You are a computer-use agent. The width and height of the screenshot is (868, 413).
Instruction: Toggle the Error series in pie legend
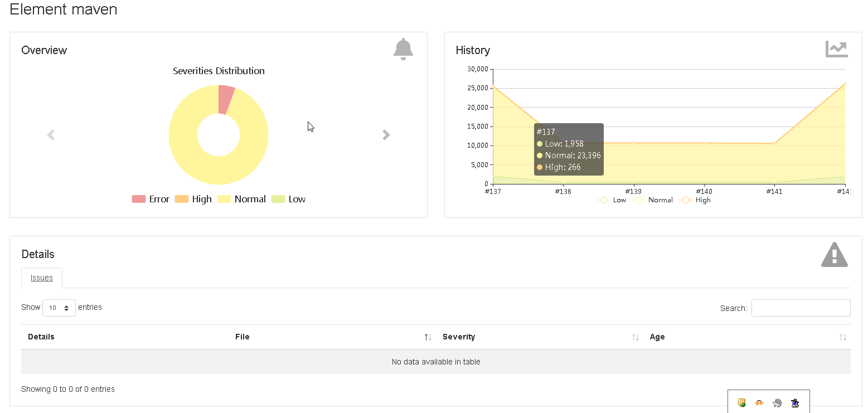pyautogui.click(x=151, y=199)
